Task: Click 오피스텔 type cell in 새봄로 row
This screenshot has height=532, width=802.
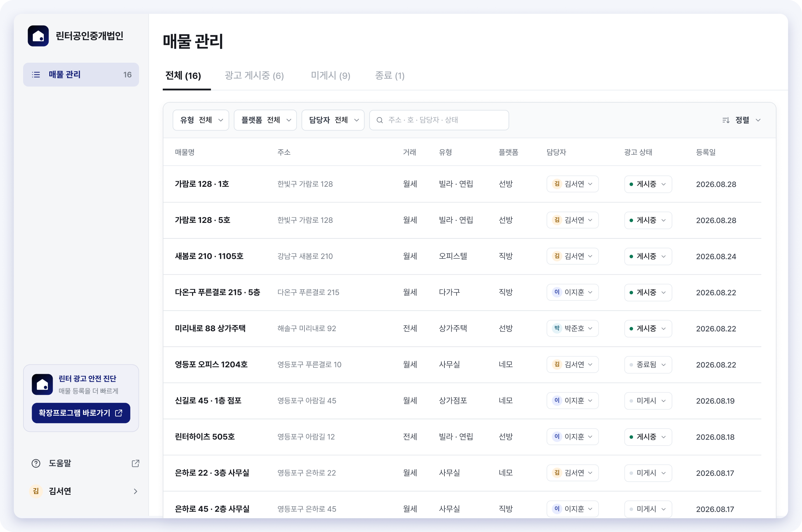Action: (x=453, y=256)
